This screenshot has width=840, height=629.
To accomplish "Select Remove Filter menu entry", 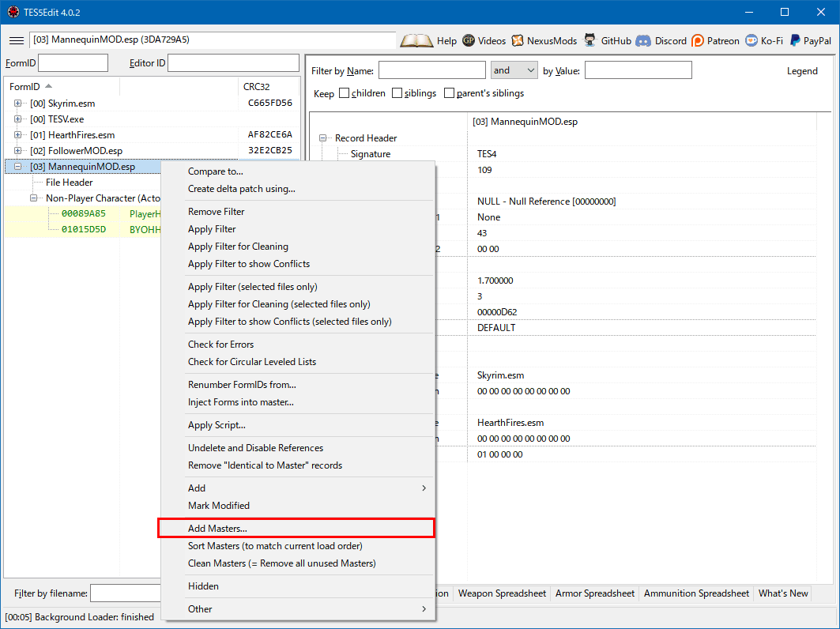I will click(299, 212).
